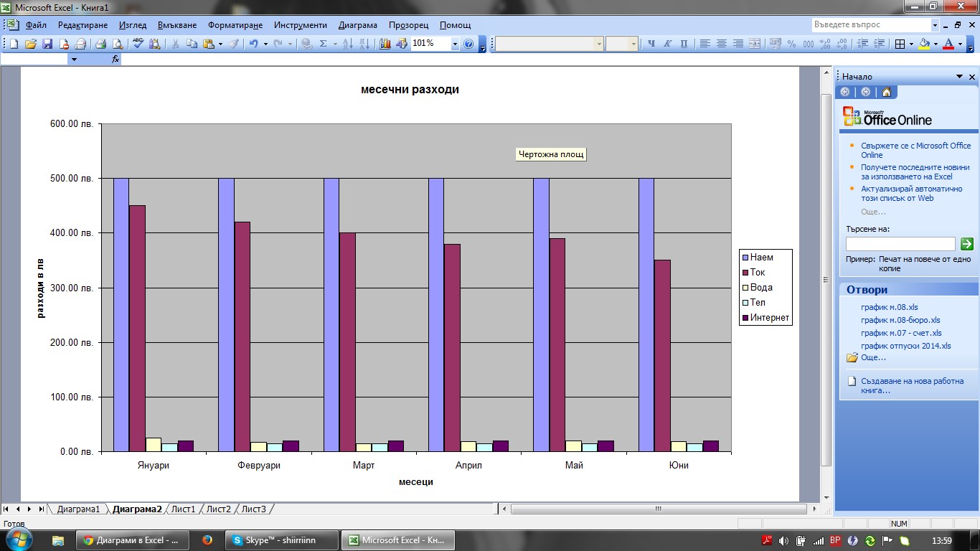Screen dimensions: 980x551
Task: Open the font size combo box
Action: 621,44
